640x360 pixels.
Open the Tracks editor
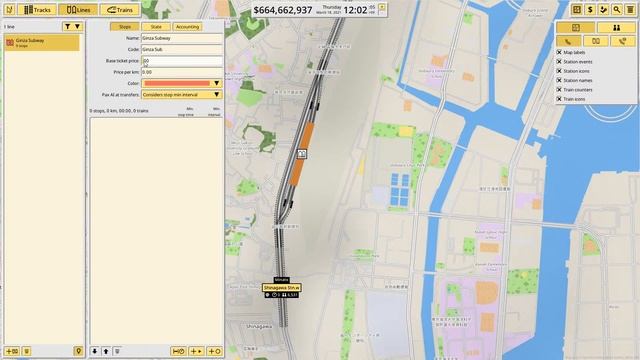pos(37,9)
